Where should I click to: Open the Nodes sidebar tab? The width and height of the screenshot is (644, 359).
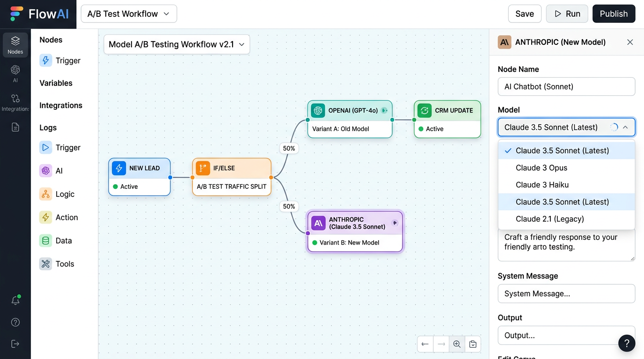pos(15,45)
